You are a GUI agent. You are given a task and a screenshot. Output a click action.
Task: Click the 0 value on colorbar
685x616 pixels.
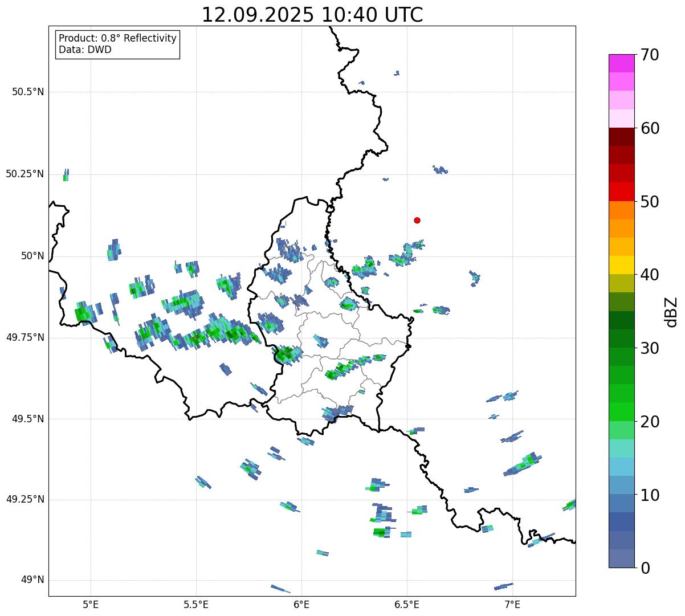(646, 568)
